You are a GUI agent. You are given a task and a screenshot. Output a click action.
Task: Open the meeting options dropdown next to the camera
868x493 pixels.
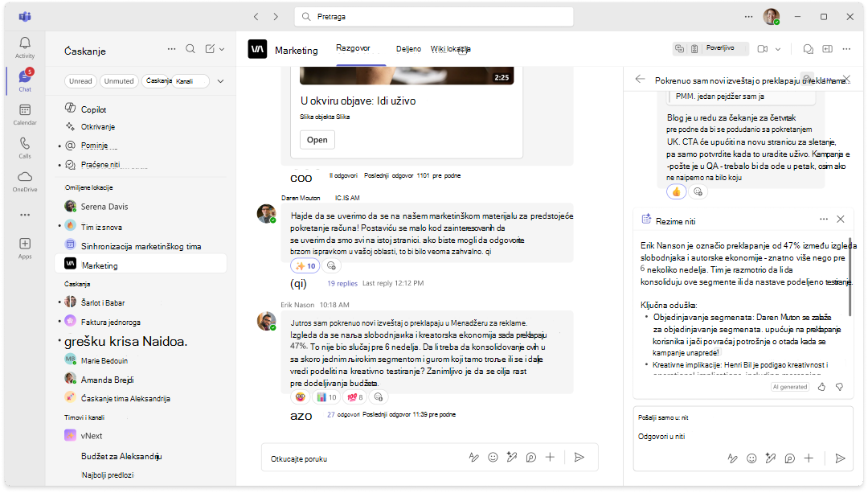(x=778, y=49)
